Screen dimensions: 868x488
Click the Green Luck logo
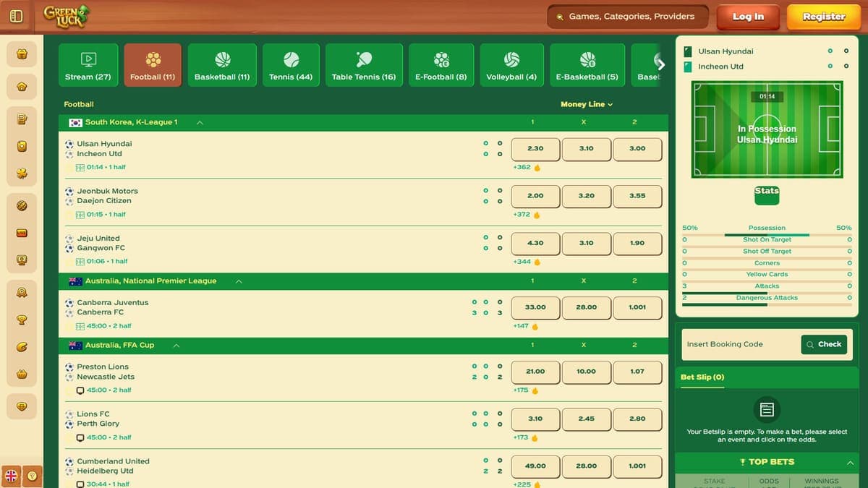[x=67, y=16]
